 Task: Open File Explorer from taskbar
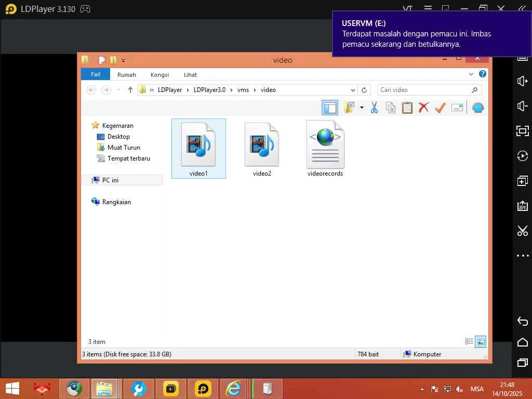[104, 389]
